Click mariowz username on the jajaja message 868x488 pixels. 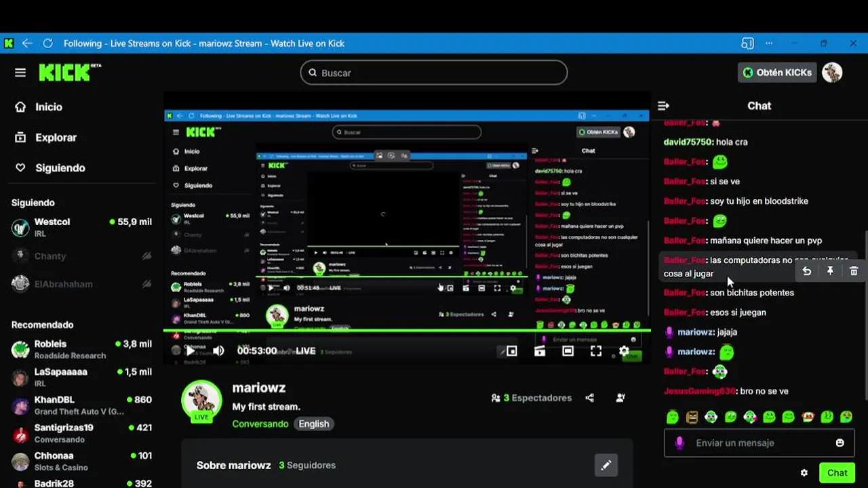[x=695, y=332]
